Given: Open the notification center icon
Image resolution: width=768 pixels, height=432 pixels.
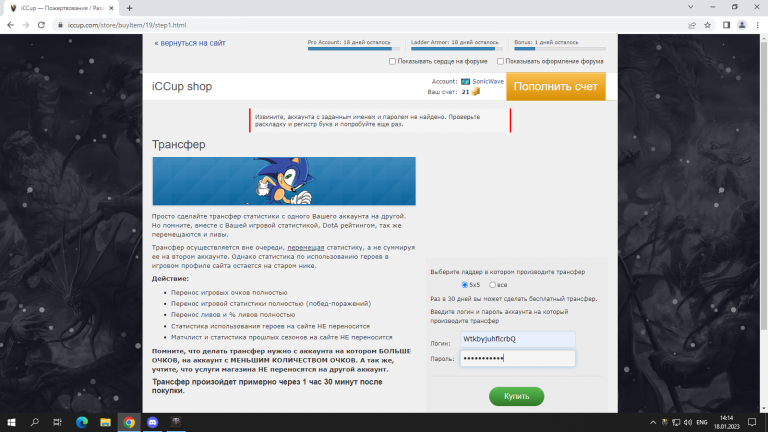Looking at the screenshot, I should point(752,422).
